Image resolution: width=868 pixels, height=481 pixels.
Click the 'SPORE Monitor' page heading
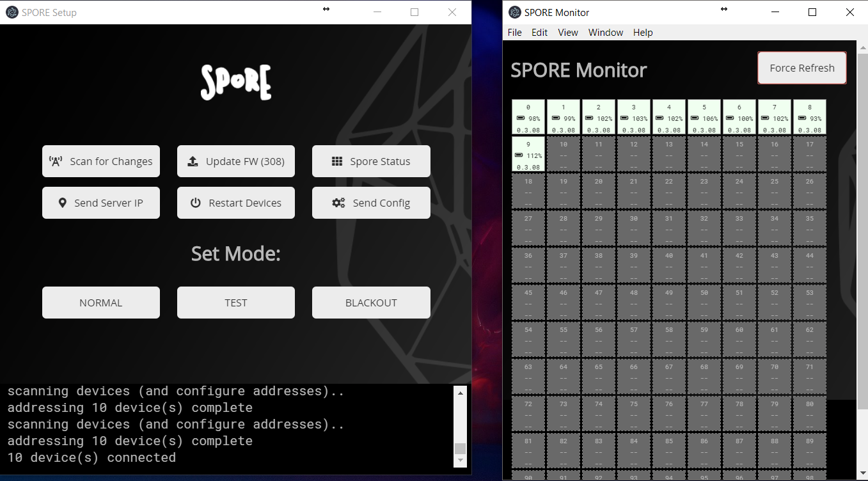(579, 70)
